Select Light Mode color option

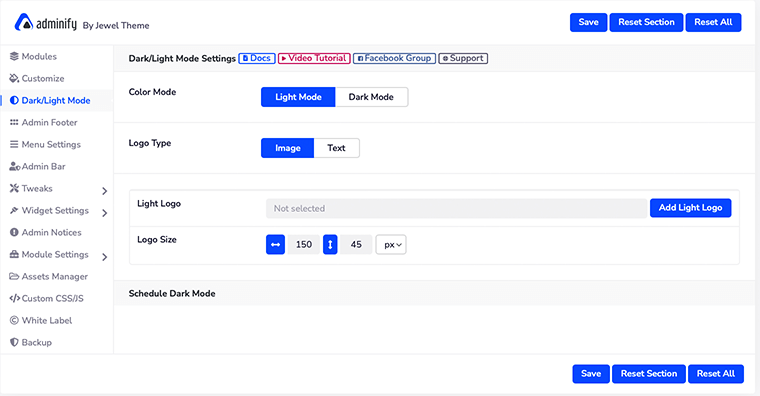(x=298, y=97)
